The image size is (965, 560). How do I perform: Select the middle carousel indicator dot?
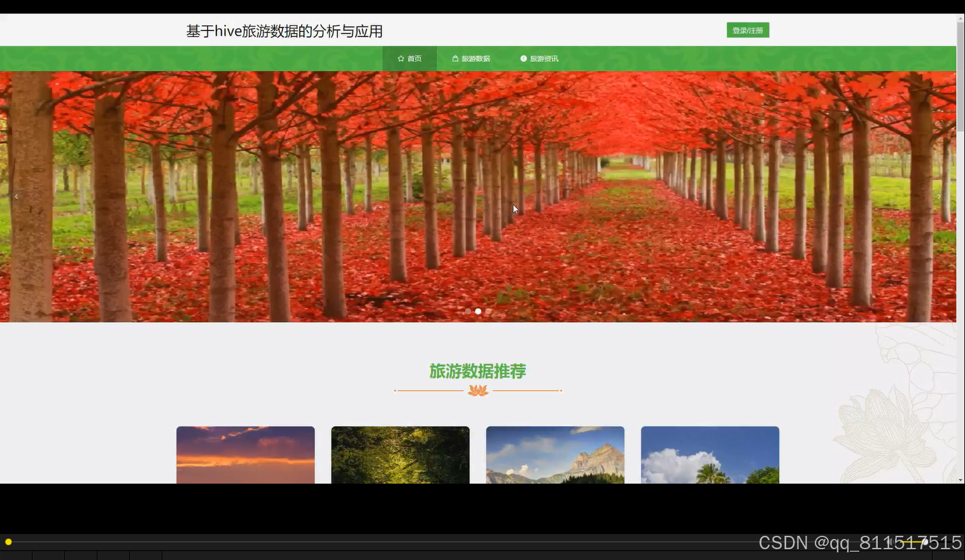tap(478, 311)
